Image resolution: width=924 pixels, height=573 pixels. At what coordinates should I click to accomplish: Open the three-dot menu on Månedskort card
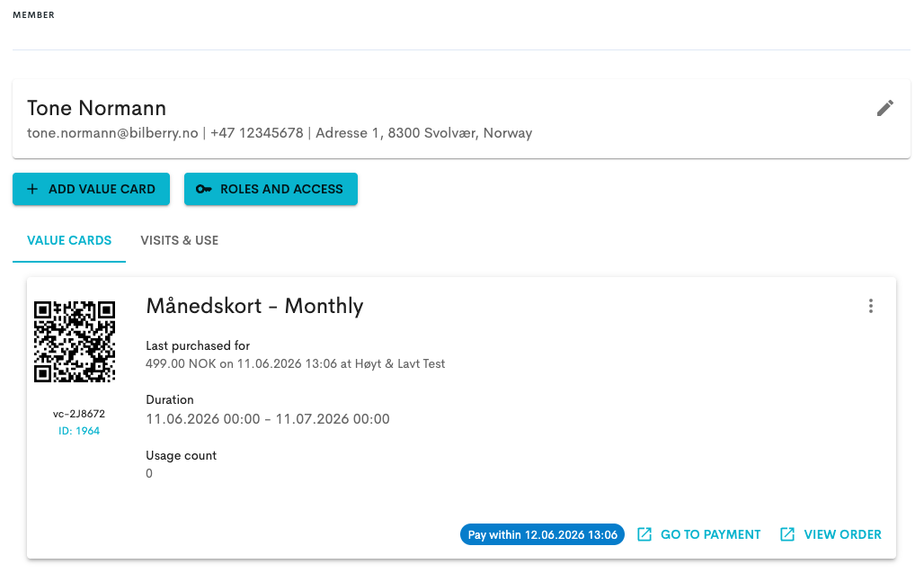coord(870,306)
